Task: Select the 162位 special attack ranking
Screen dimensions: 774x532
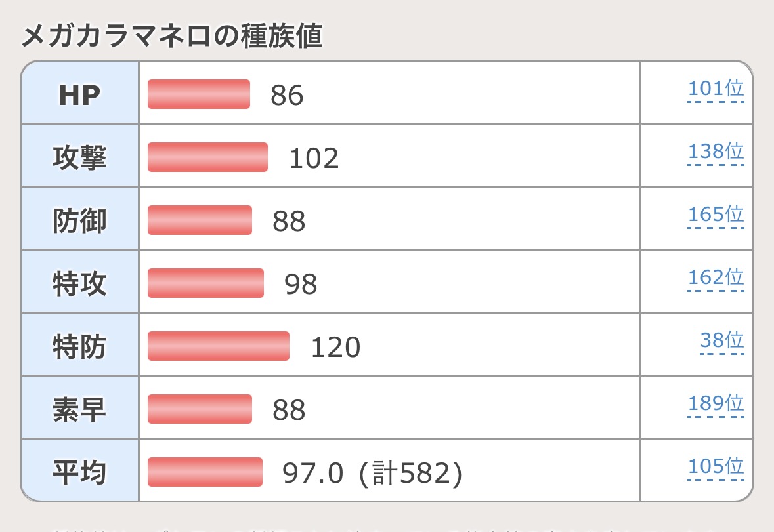Action: [x=716, y=278]
